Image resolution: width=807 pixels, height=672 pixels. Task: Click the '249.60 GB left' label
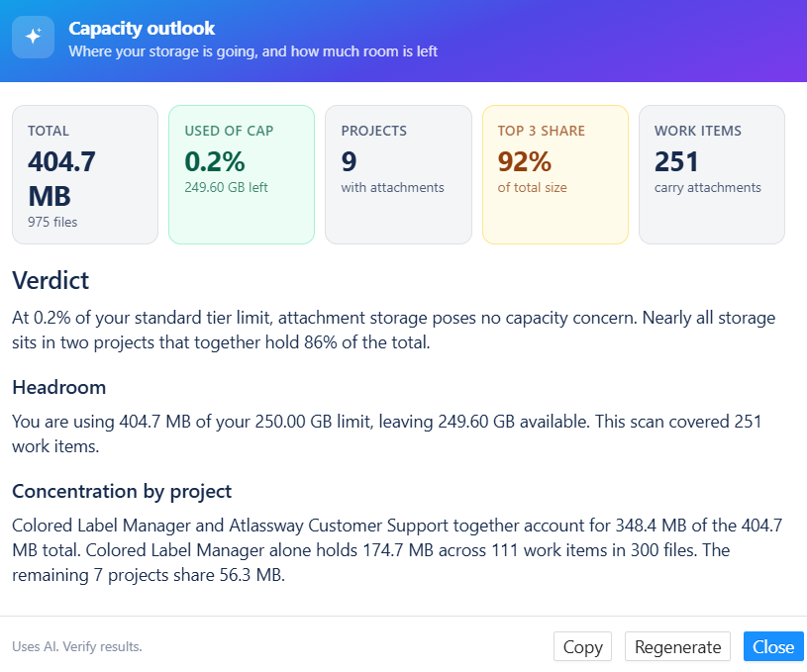click(226, 187)
